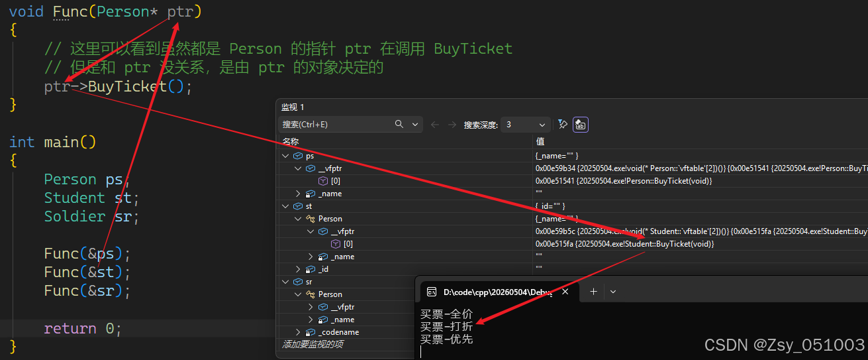The width and height of the screenshot is (868, 360).
Task: Click the blue object icon of sr
Action: (x=298, y=282)
